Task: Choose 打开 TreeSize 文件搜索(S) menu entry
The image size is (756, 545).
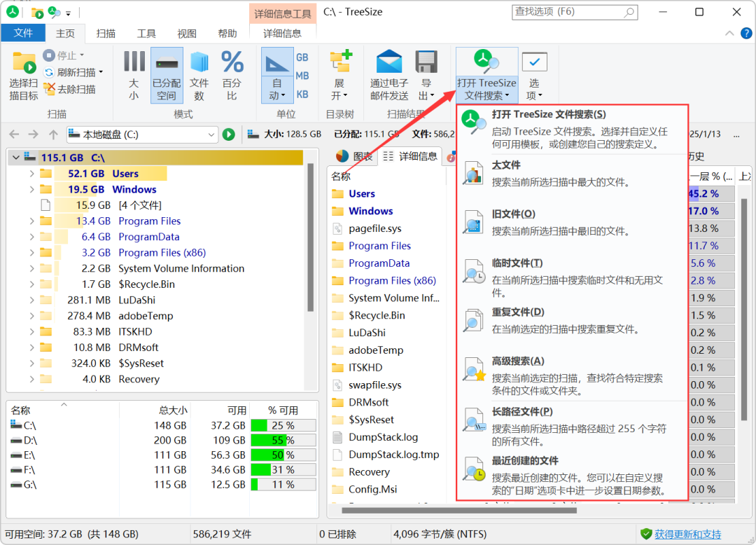Action: coord(573,128)
